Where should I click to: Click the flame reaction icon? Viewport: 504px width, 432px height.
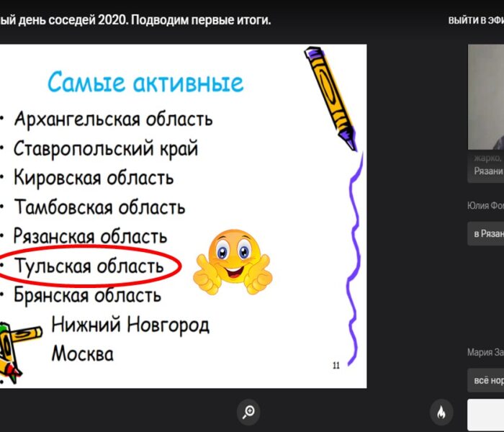tap(441, 412)
